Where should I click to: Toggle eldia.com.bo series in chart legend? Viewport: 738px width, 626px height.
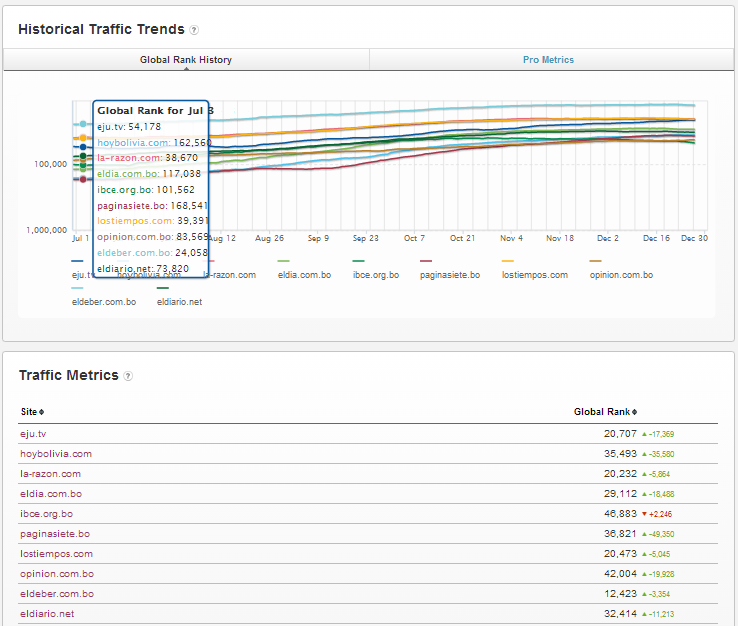305,274
